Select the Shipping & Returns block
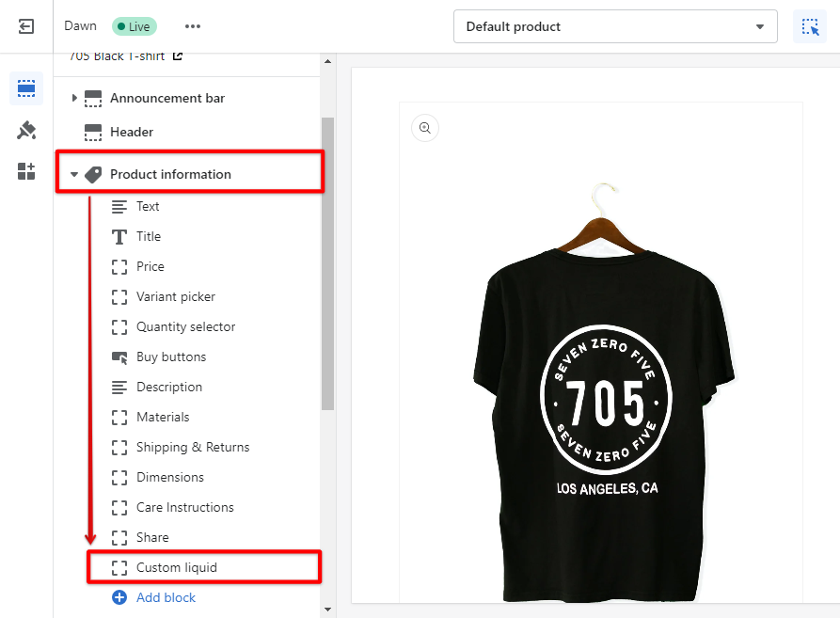The height and width of the screenshot is (618, 840). click(193, 447)
